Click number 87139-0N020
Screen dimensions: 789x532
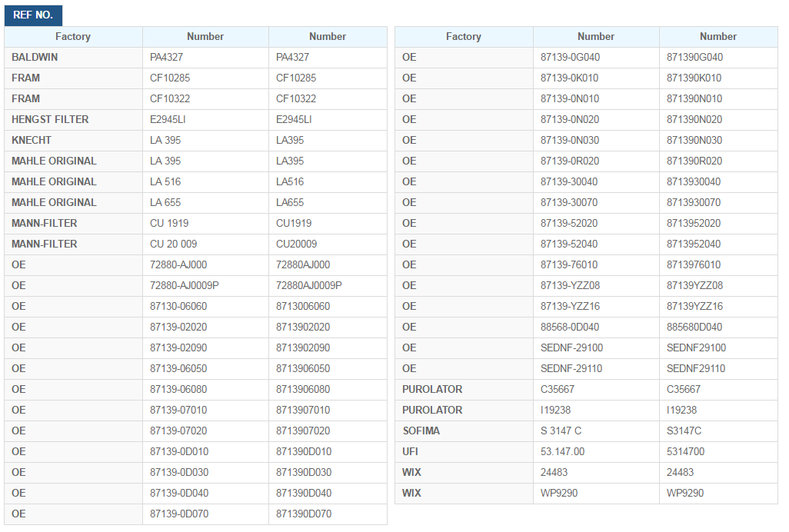tap(570, 120)
